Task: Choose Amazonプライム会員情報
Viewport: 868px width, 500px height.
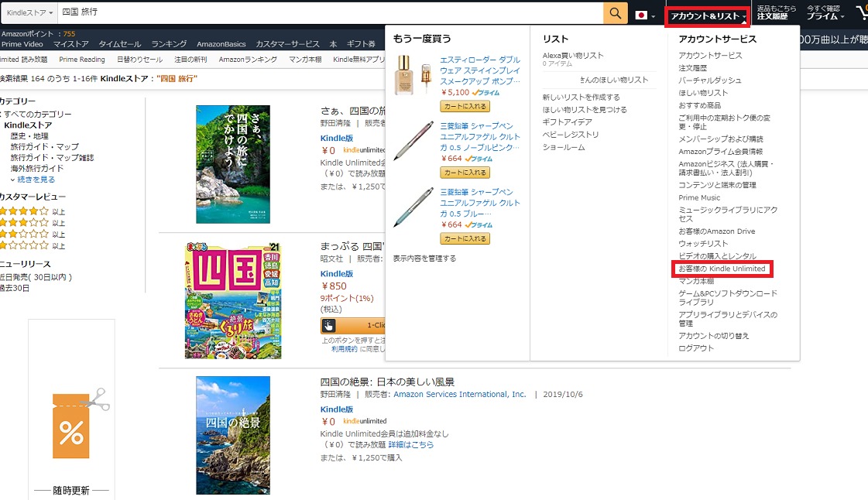Action: (x=721, y=151)
